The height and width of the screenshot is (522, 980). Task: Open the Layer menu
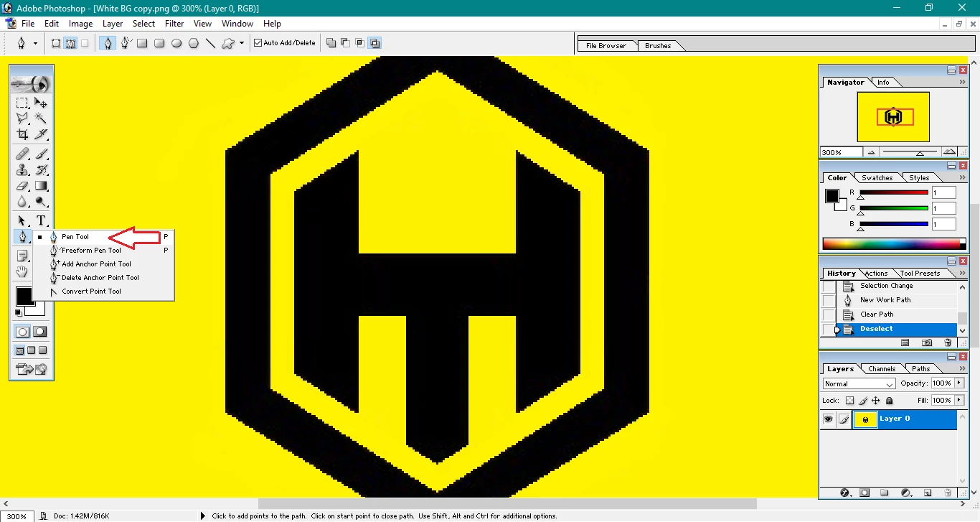click(113, 24)
